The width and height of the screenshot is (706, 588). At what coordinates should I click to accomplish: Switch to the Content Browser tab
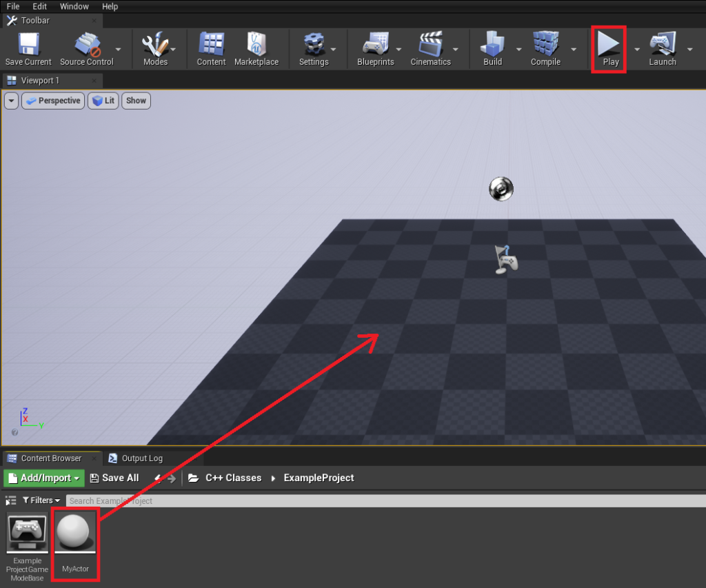click(x=51, y=458)
